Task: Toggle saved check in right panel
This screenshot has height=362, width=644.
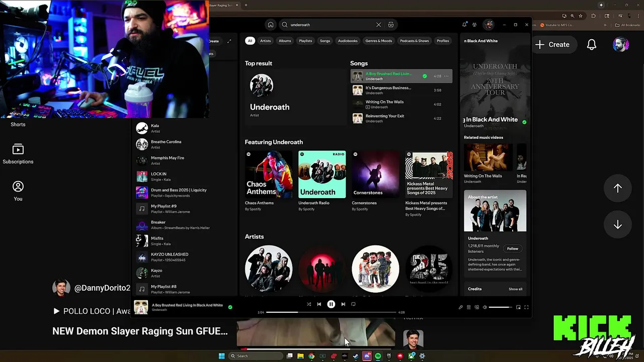Action: [524, 122]
